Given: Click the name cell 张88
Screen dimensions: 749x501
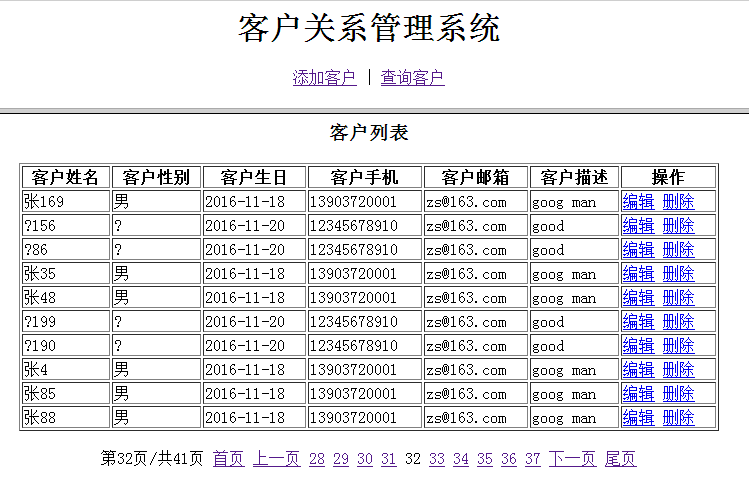Looking at the screenshot, I should click(x=66, y=417).
